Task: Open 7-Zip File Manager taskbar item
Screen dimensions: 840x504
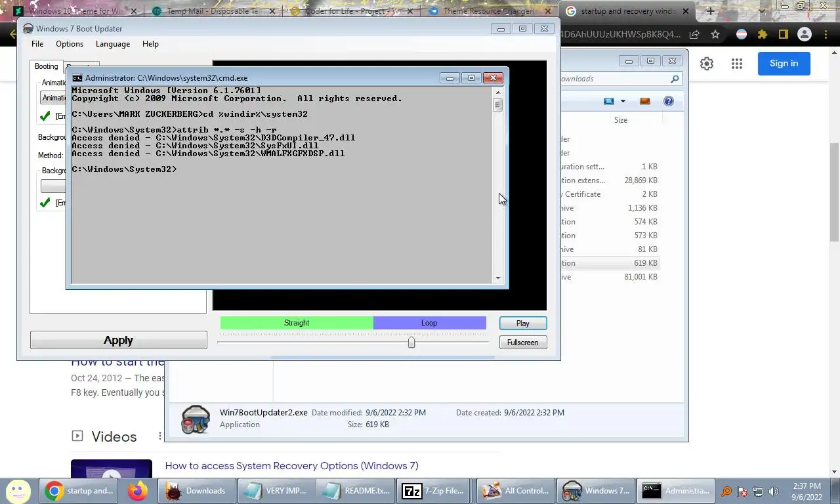Action: click(x=433, y=491)
